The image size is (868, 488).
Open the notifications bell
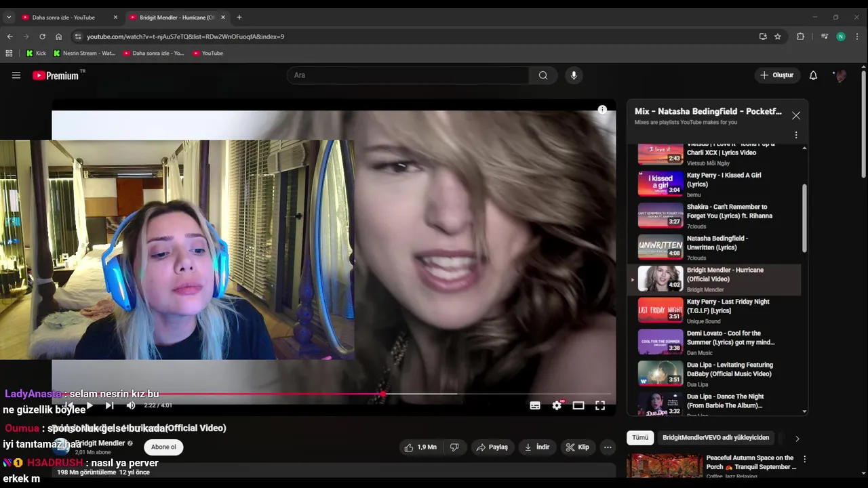(x=813, y=75)
